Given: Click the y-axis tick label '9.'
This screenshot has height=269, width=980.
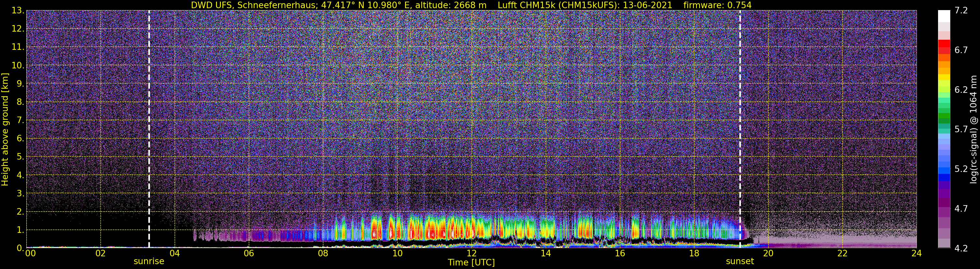Looking at the screenshot, I should coord(20,84).
